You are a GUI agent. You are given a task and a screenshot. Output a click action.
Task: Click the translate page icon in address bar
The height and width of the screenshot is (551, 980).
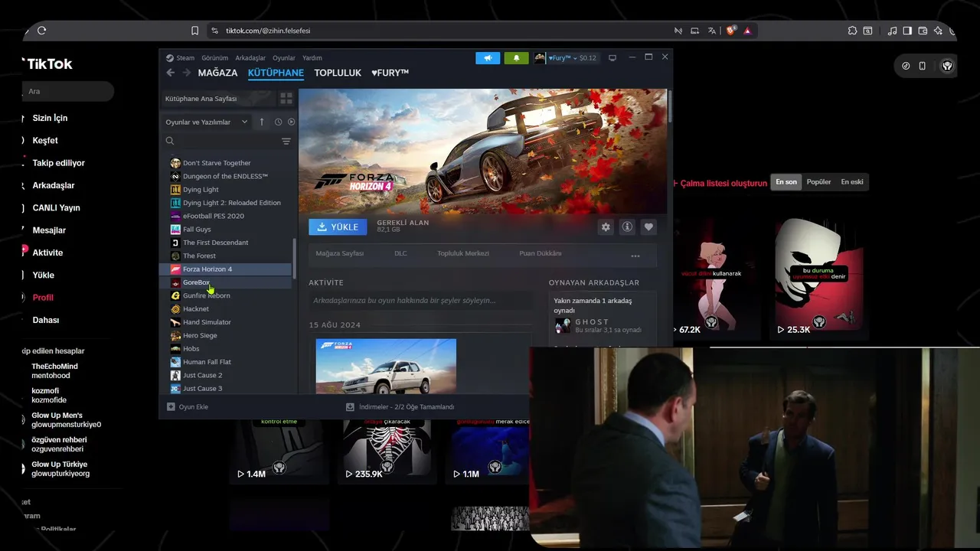(712, 31)
